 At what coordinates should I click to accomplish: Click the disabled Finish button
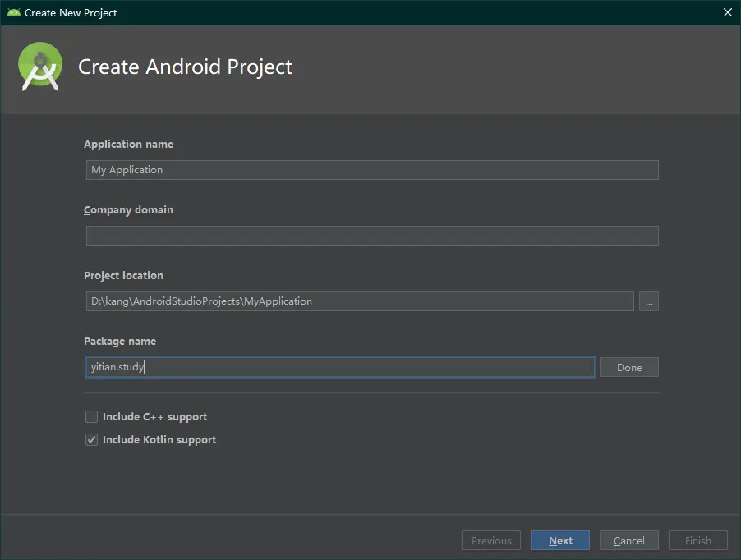[x=698, y=540]
